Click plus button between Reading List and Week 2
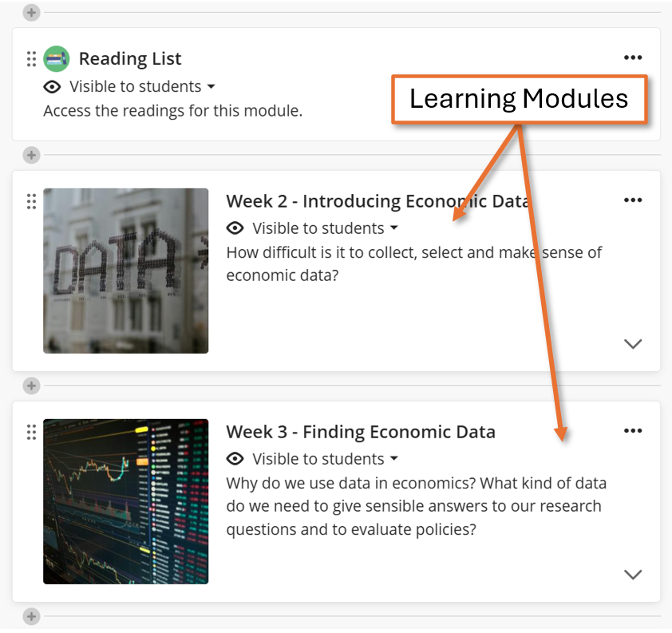 click(x=31, y=155)
